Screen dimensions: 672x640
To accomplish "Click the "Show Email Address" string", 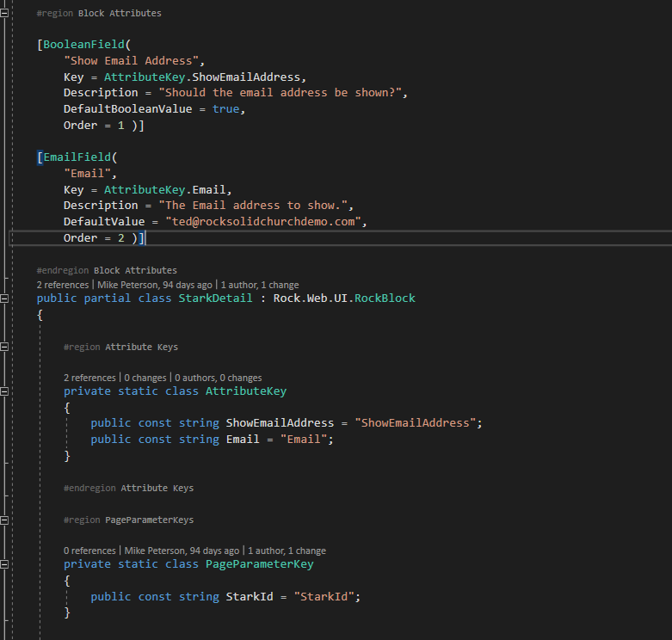I will tap(131, 61).
